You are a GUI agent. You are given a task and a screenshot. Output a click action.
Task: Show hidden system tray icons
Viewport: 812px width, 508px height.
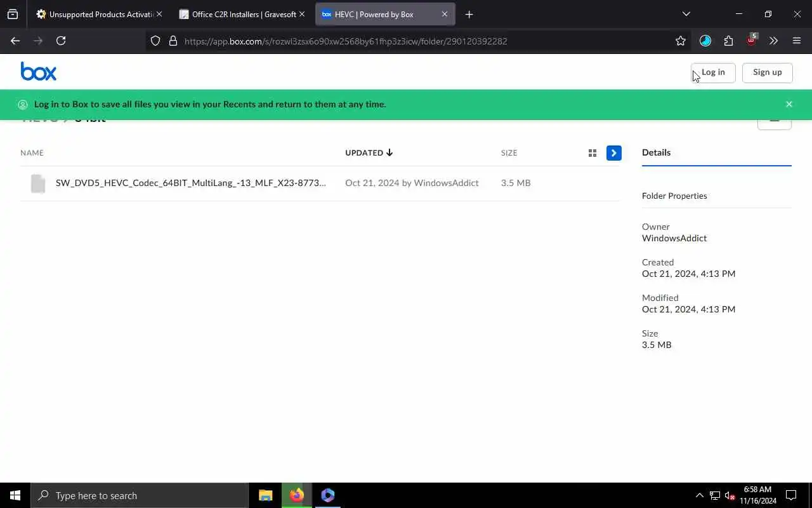tap(699, 495)
